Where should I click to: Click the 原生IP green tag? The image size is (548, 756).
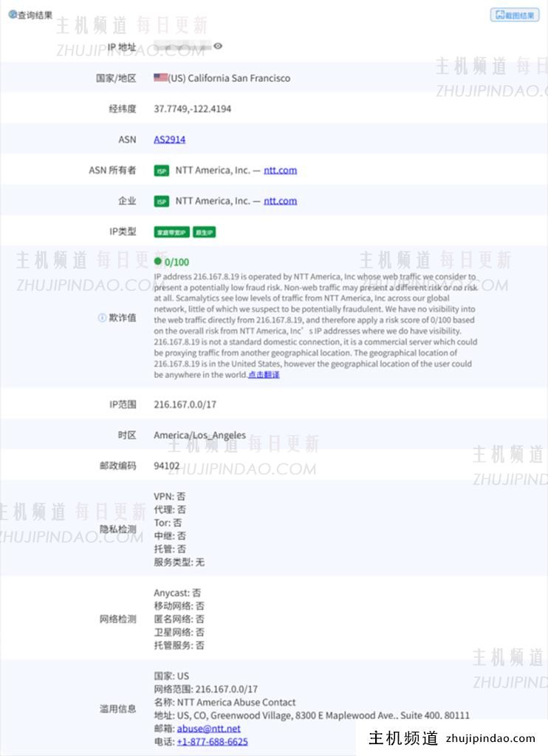204,233
